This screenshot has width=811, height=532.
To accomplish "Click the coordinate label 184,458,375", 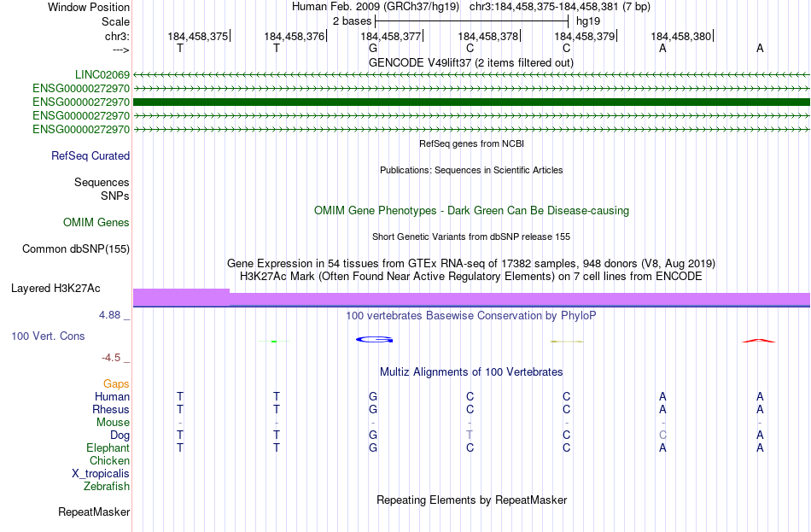I will [x=197, y=36].
